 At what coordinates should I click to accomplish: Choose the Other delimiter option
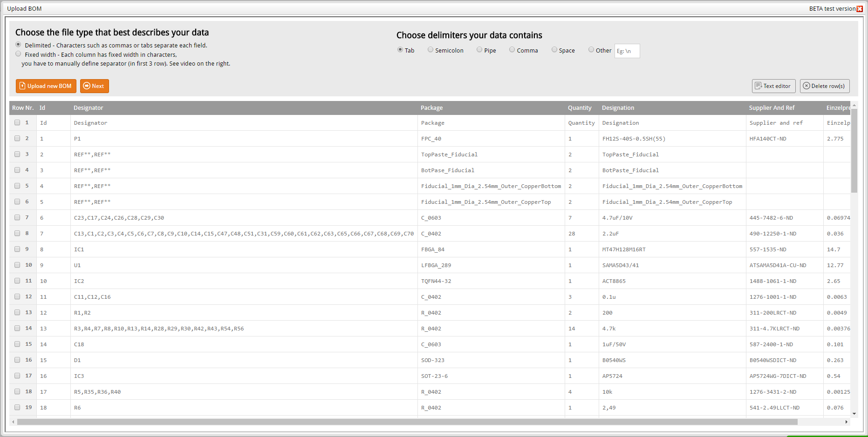pos(591,50)
